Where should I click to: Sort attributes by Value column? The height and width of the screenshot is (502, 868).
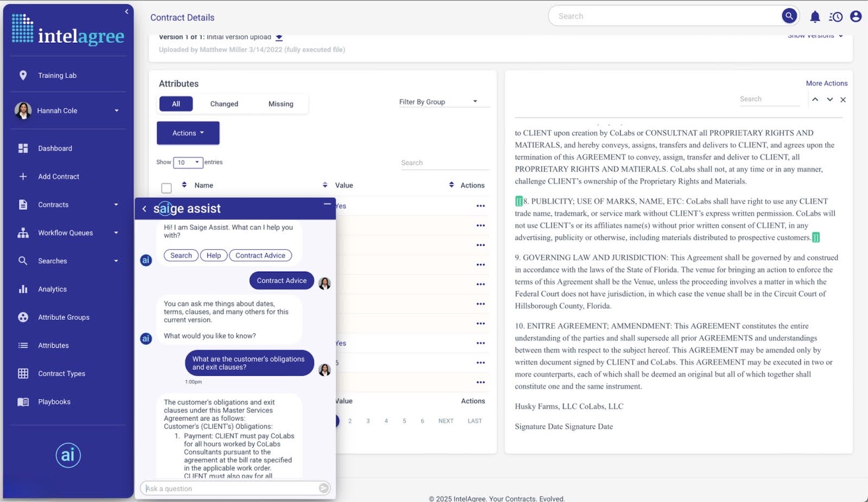325,185
